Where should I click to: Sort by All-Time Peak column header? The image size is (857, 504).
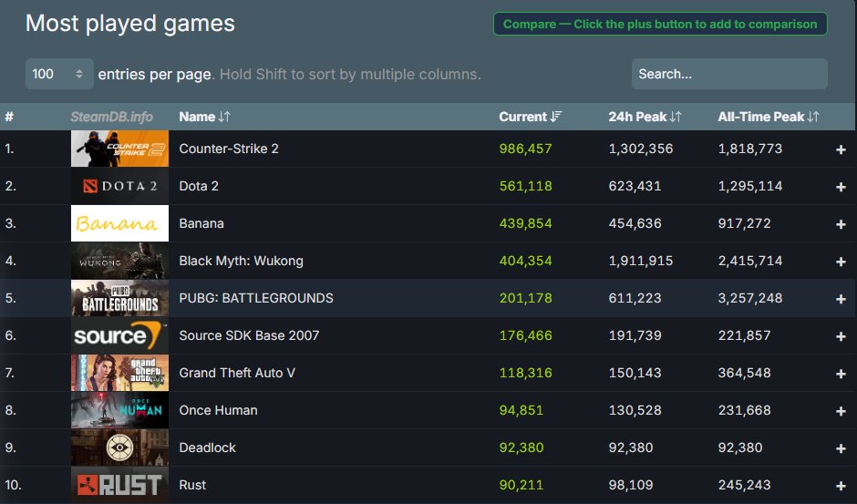[x=769, y=117]
